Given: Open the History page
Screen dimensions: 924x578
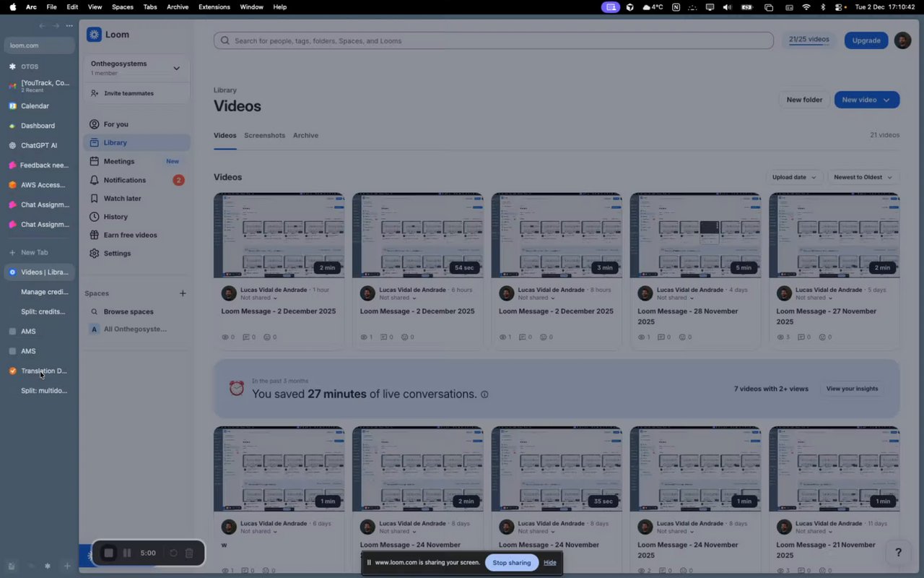Looking at the screenshot, I should 136,217.
